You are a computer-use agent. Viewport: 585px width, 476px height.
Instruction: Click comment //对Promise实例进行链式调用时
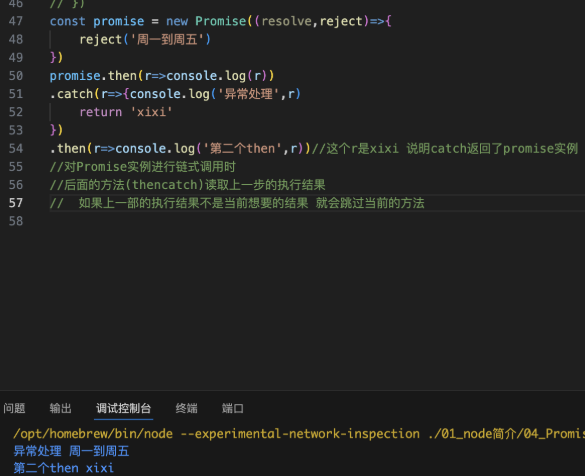(x=143, y=167)
